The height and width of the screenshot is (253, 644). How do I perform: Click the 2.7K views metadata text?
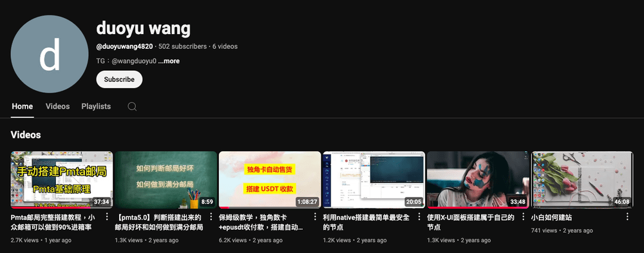click(24, 240)
